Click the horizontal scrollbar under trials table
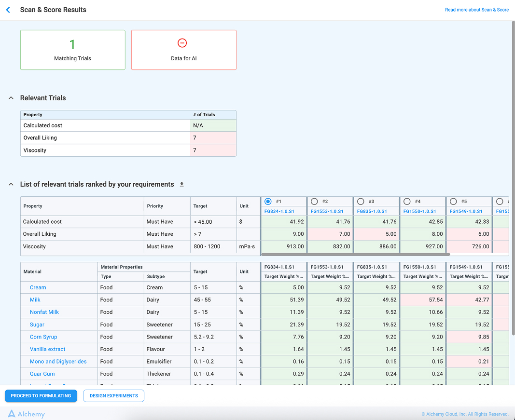515x420 pixels. [x=355, y=254]
